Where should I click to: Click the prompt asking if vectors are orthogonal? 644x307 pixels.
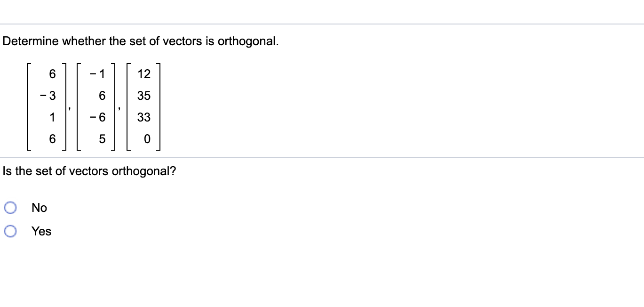(x=89, y=171)
